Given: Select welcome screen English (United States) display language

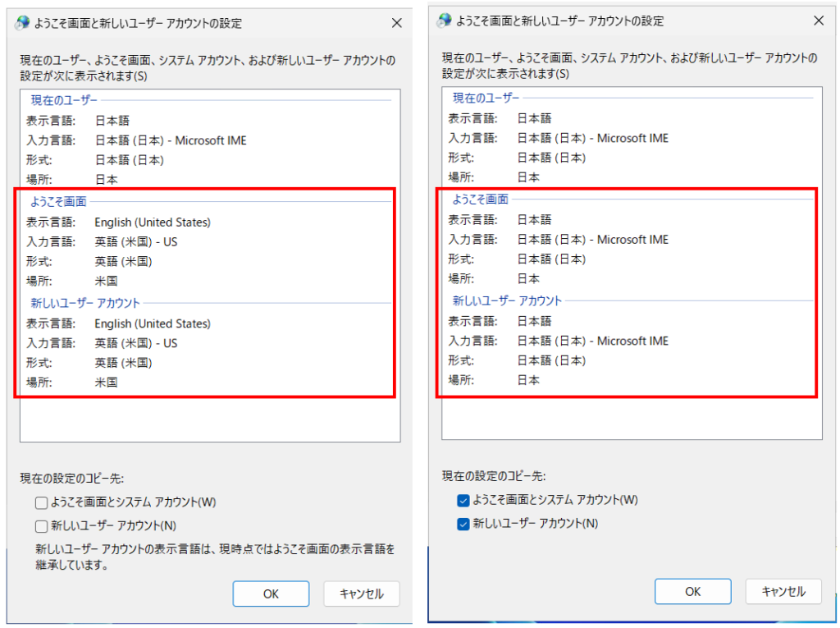Looking at the screenshot, I should [153, 222].
